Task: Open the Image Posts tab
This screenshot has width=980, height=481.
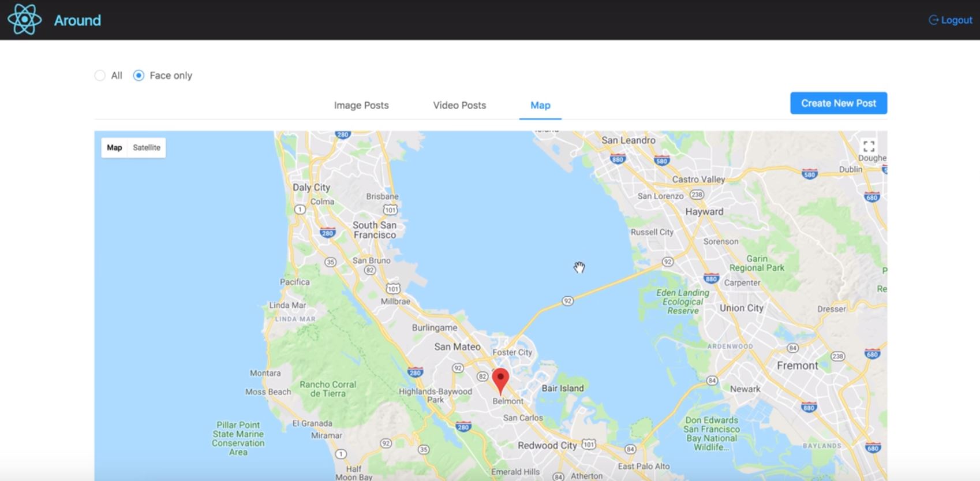Action: click(361, 105)
